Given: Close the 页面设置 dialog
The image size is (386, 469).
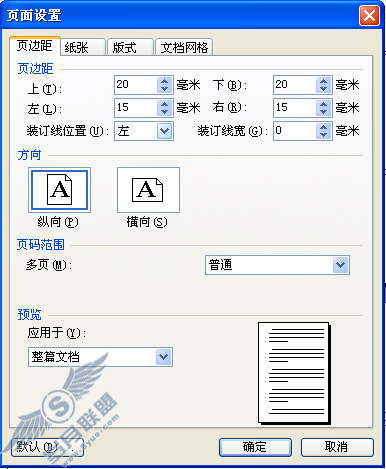Looking at the screenshot, I should coord(369,15).
